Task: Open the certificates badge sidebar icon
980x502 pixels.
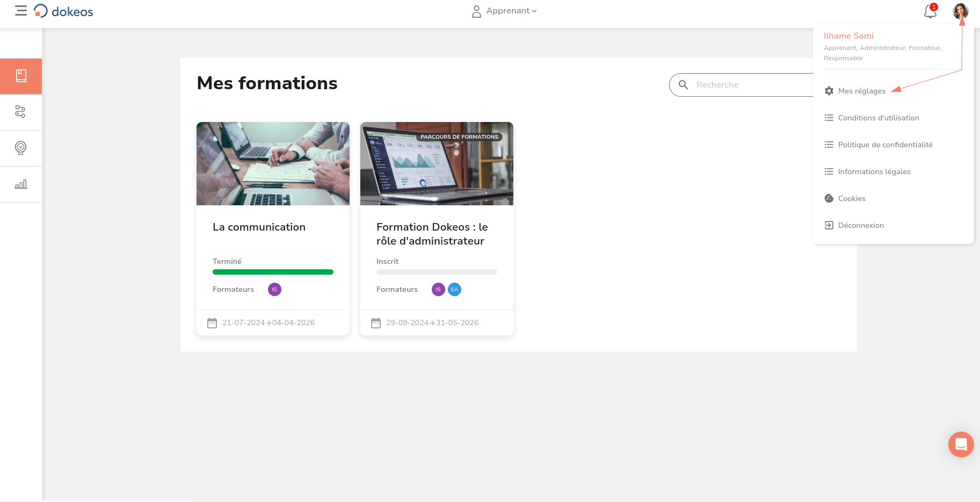Action: pos(21,148)
